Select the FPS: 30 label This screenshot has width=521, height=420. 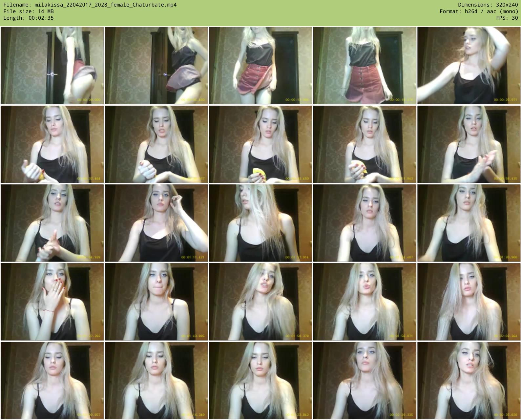[x=507, y=18]
